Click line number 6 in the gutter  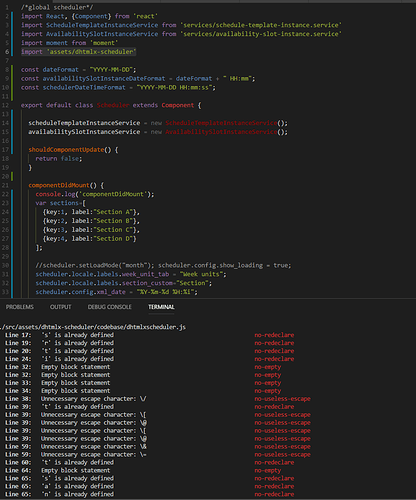(7, 52)
